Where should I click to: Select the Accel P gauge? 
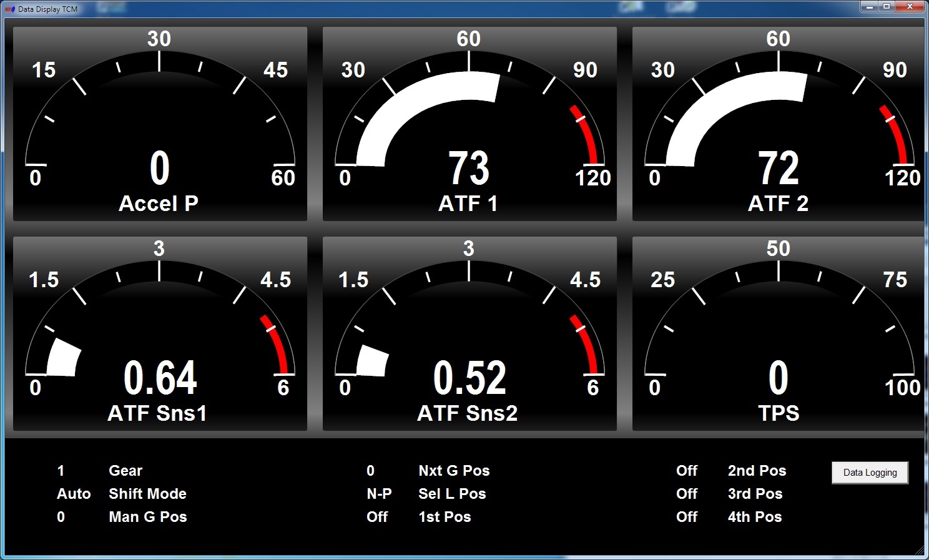click(160, 124)
